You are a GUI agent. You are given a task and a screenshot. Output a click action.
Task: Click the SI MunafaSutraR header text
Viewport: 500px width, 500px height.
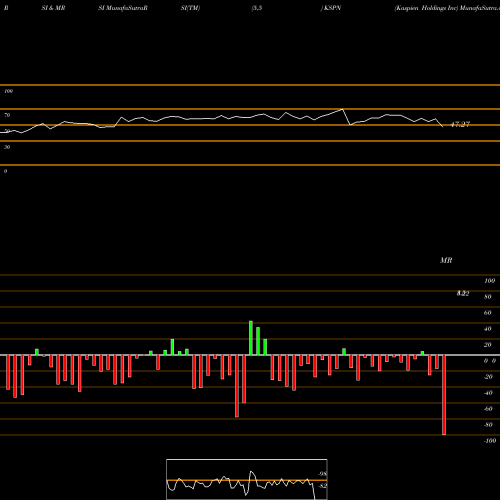123,8
